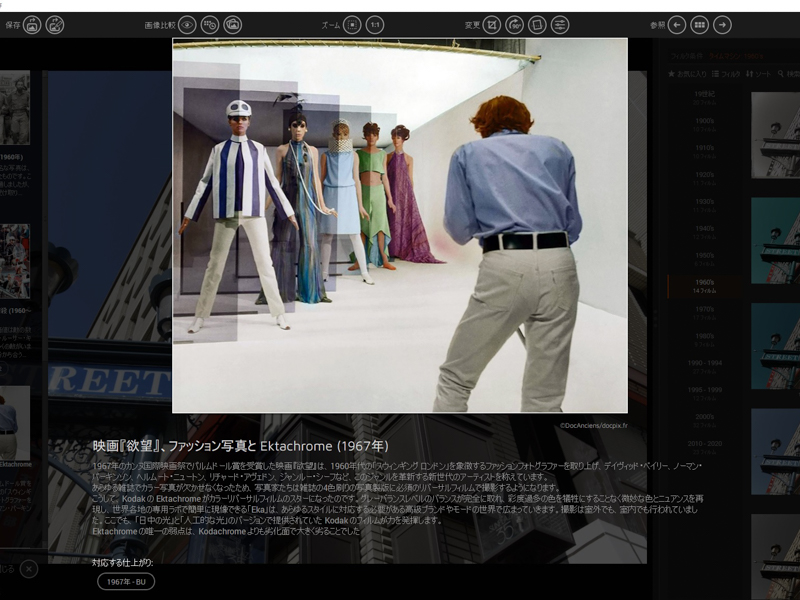Set zoom to 1:1
800x600 pixels.
pos(375,24)
